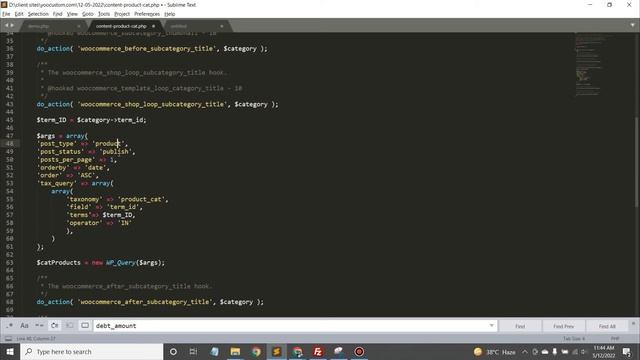Open the Find menu
The image size is (640, 360).
57,14
